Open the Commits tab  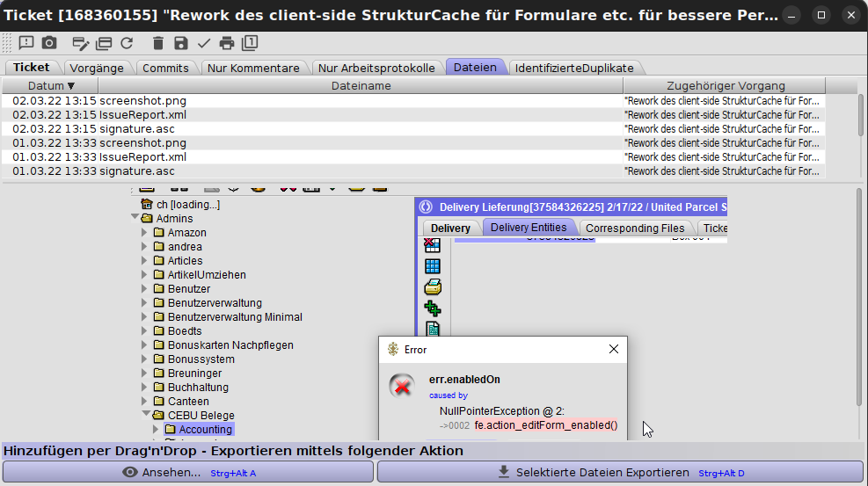click(x=165, y=68)
